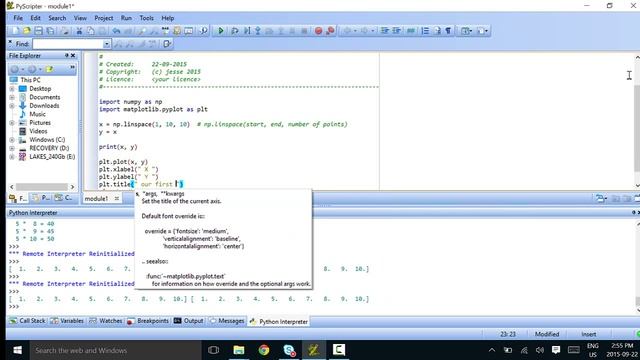Open the Tools menu

(147, 18)
